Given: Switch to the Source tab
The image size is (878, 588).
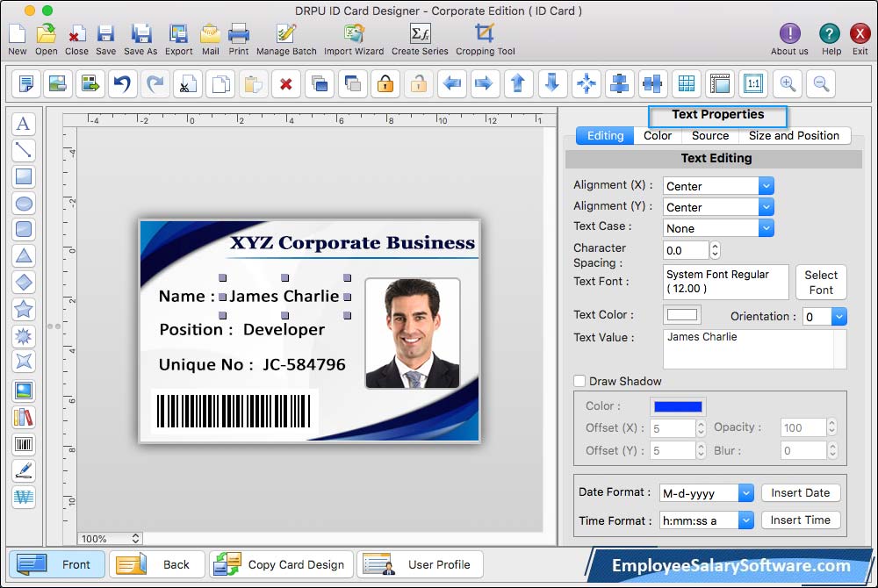Looking at the screenshot, I should tap(710, 135).
